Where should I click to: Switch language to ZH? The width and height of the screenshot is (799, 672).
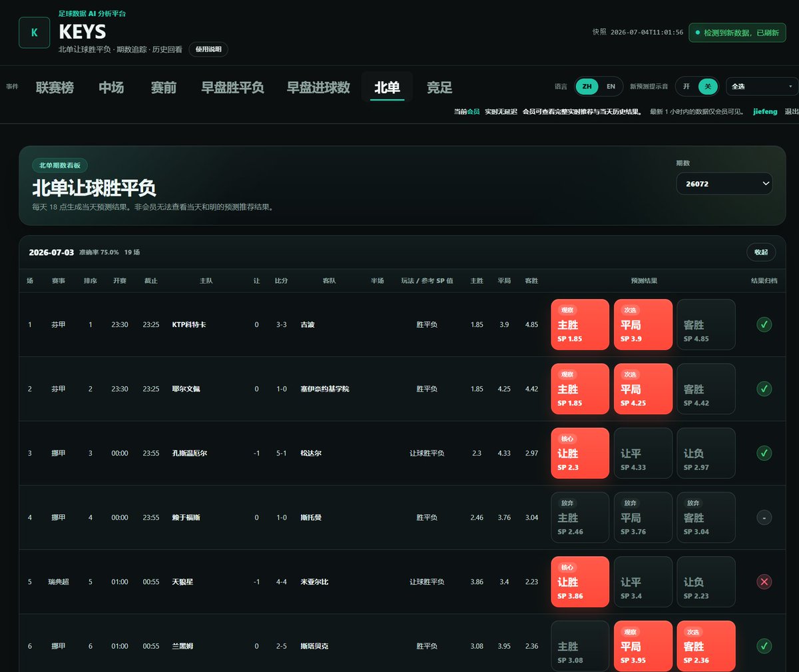[587, 87]
